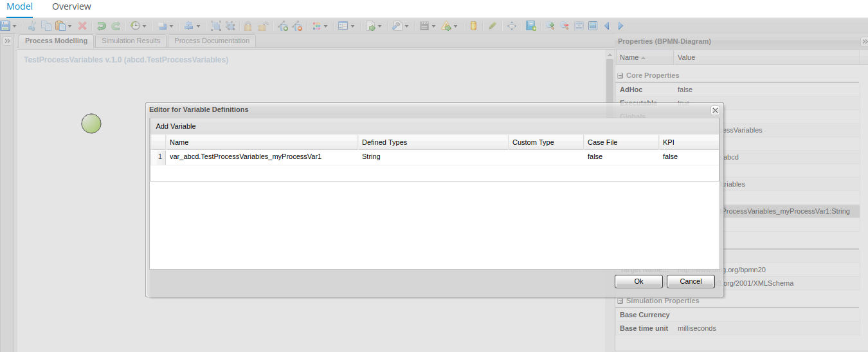Click the add docker with green plus icon
The image size is (868, 352).
click(x=283, y=26)
